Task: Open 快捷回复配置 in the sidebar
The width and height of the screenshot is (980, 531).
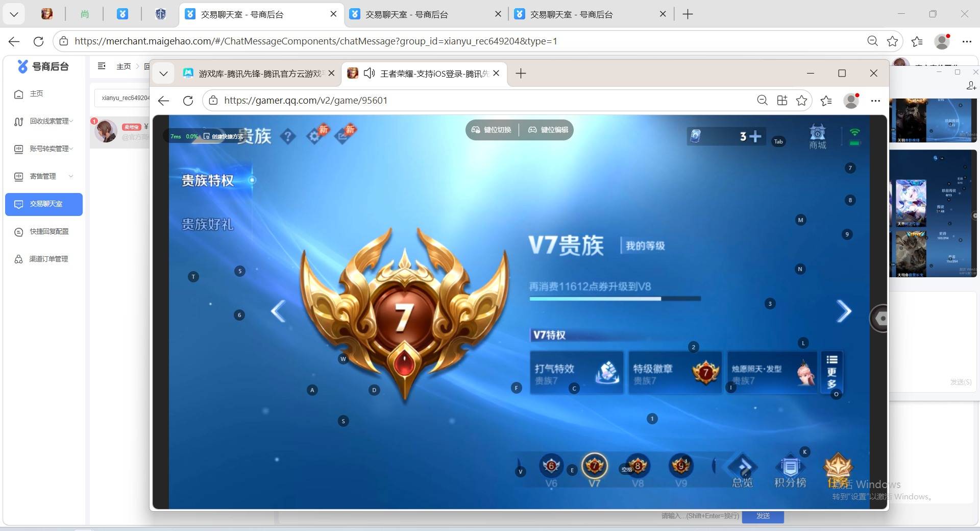Action: [44, 231]
